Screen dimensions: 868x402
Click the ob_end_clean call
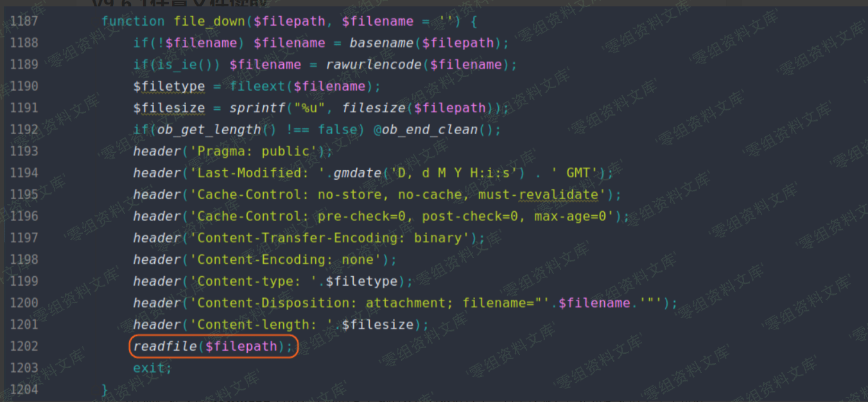coord(430,130)
